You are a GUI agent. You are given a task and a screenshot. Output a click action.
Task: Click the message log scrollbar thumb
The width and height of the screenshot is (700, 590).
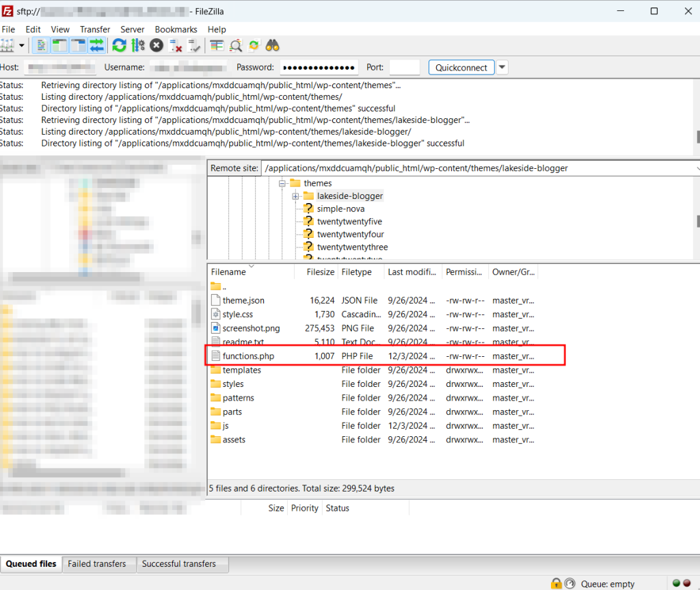pyautogui.click(x=697, y=137)
